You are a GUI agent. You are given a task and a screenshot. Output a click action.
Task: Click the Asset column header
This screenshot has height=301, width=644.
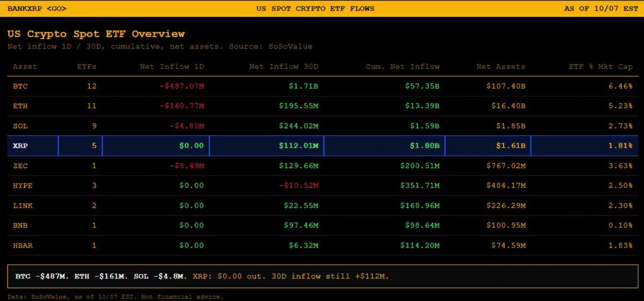pyautogui.click(x=25, y=67)
